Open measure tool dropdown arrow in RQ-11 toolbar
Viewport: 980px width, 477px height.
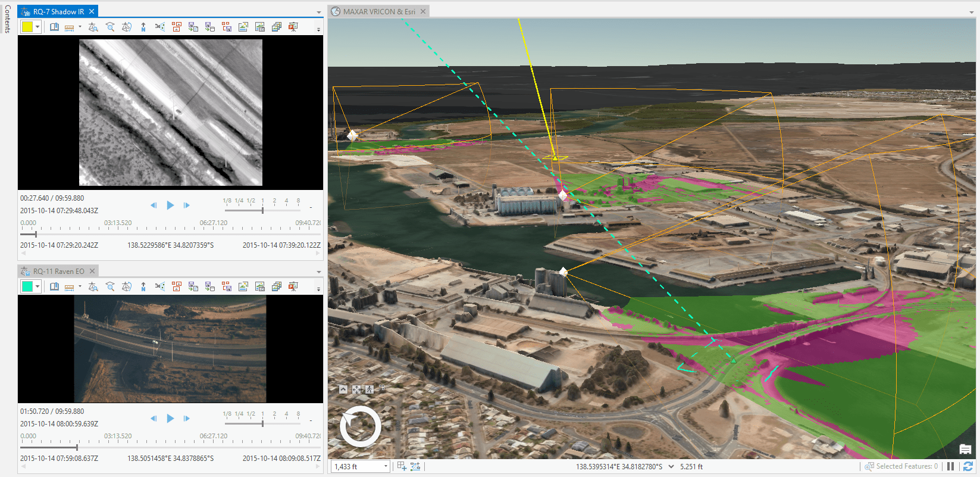80,286
